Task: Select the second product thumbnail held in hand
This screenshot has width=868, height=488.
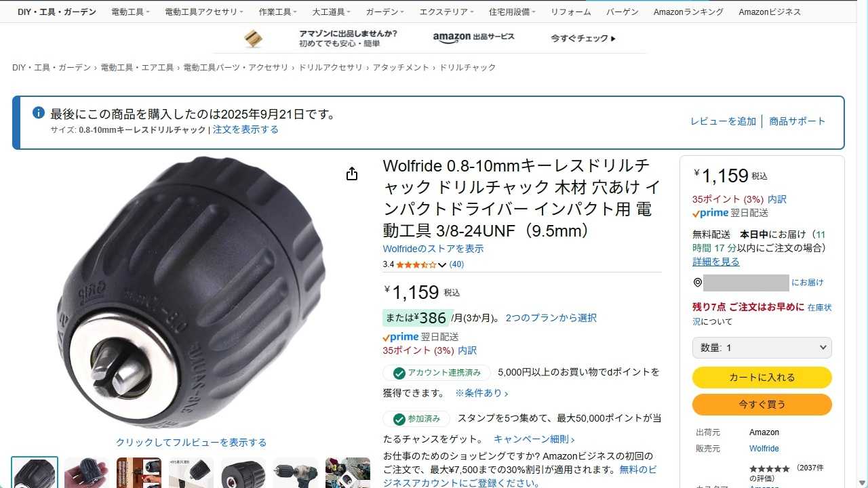Action: [87, 473]
